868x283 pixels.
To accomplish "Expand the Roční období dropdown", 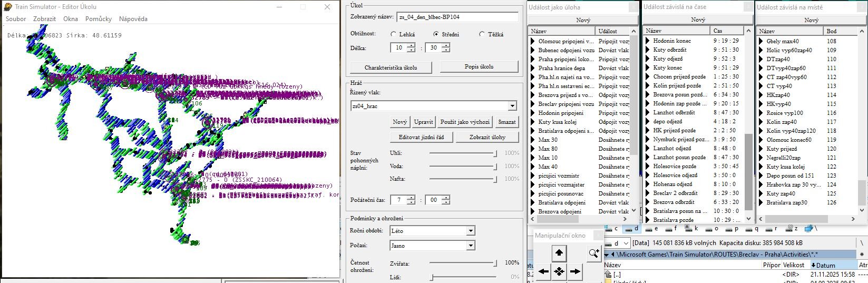I will [470, 231].
